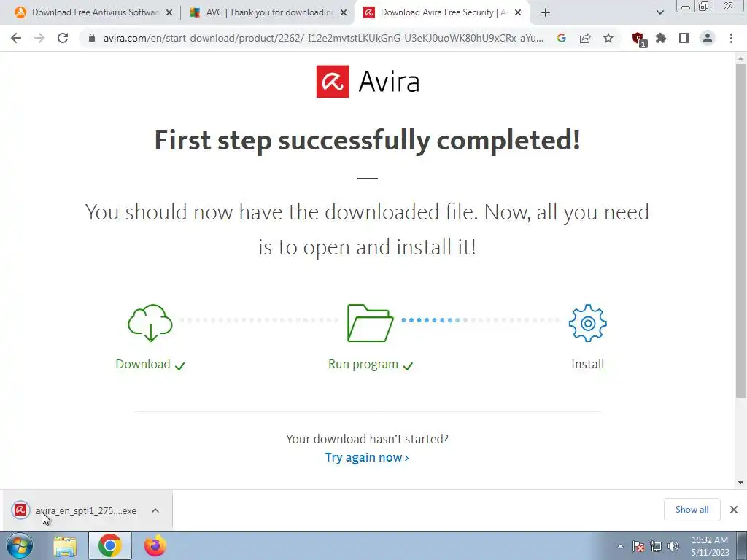Screen dimensions: 747x560
Task: Switch to Download Free Antivirus Software tab
Action: tap(95, 12)
